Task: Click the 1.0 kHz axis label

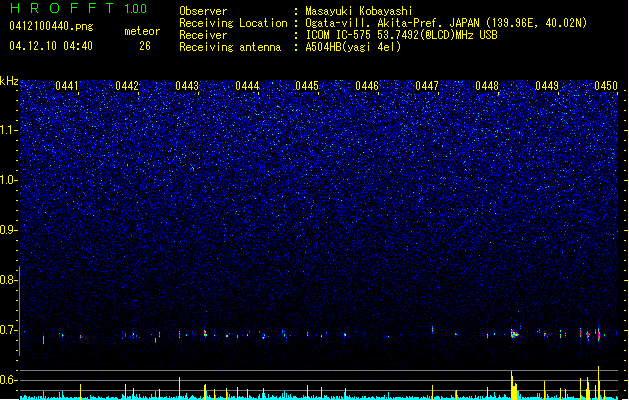Action: pyautogui.click(x=8, y=180)
